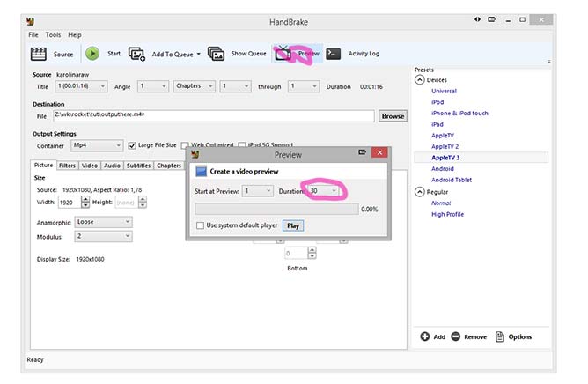This screenshot has width=588, height=384.
Task: Select the Universal preset
Action: tap(444, 92)
